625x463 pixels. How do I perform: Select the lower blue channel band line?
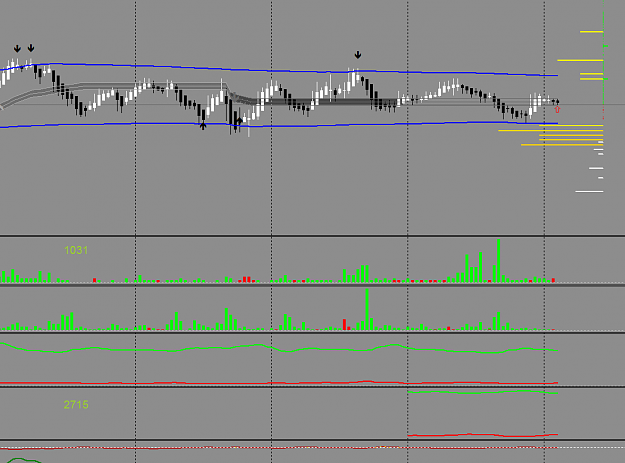click(x=279, y=125)
